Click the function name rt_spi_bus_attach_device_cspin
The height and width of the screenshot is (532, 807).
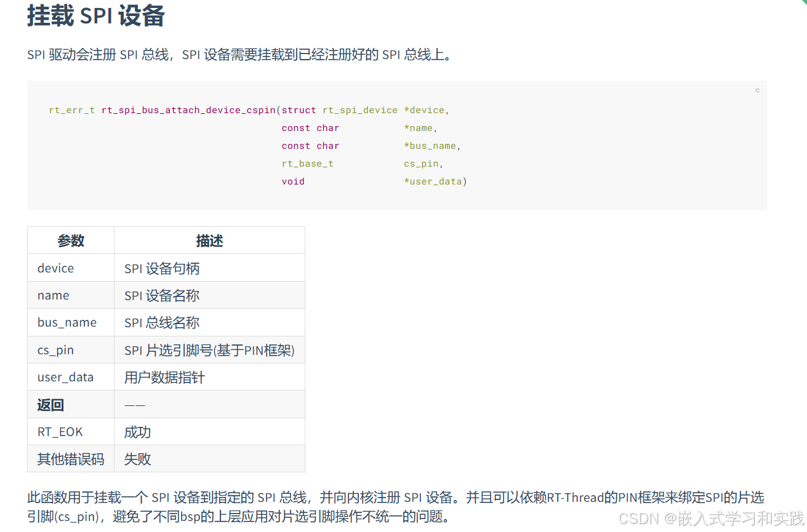[x=188, y=110]
